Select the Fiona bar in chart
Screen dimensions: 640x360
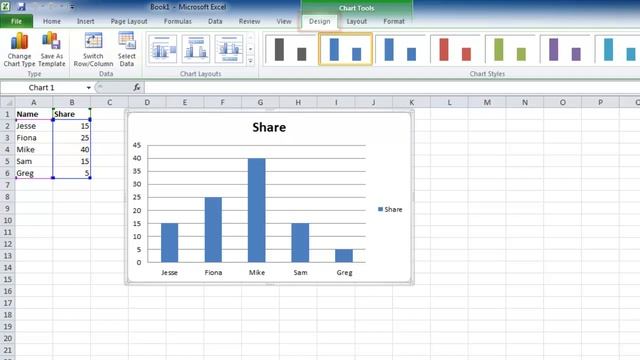tap(213, 229)
